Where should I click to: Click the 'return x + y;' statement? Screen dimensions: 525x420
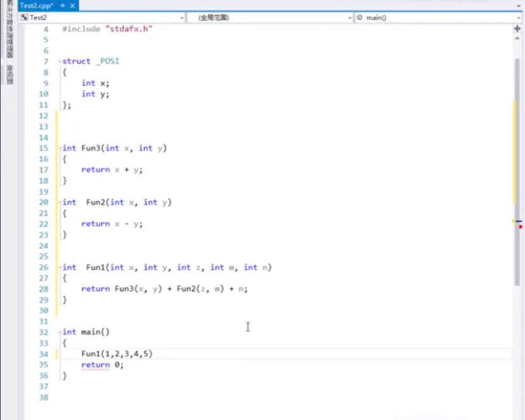click(x=112, y=170)
